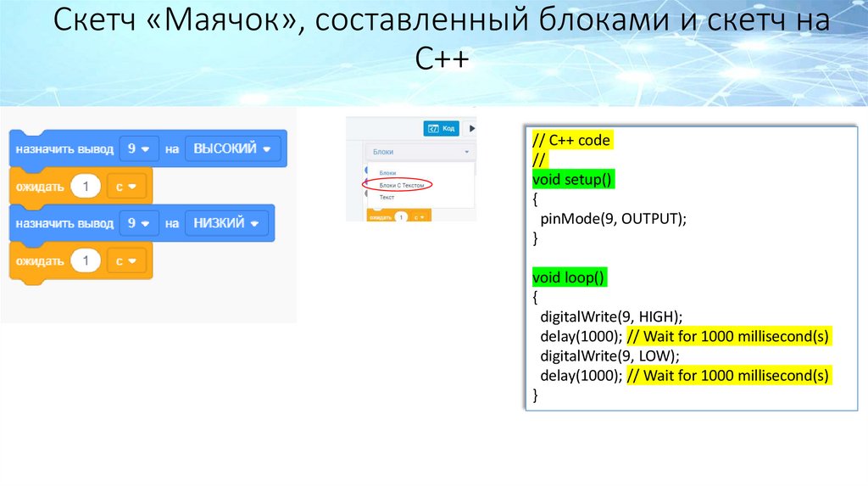The height and width of the screenshot is (487, 868).
Task: Click the second 'delay(1000);' statement
Action: point(581,376)
